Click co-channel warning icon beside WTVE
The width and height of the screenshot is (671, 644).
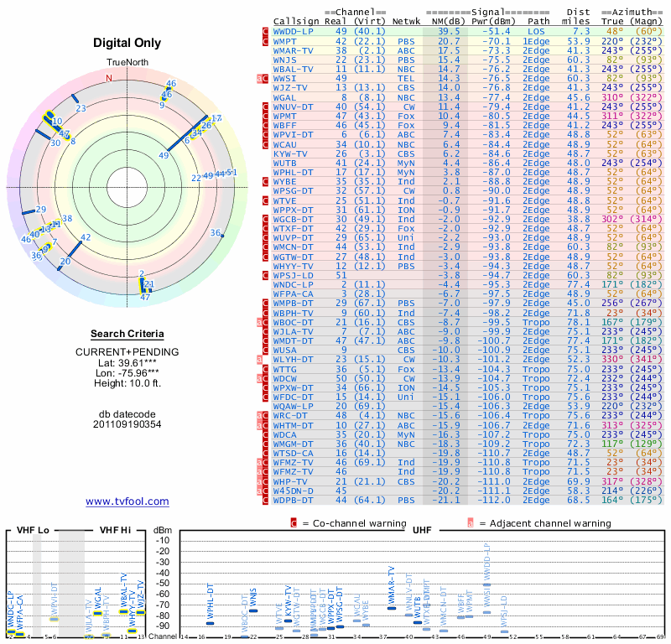(x=265, y=200)
